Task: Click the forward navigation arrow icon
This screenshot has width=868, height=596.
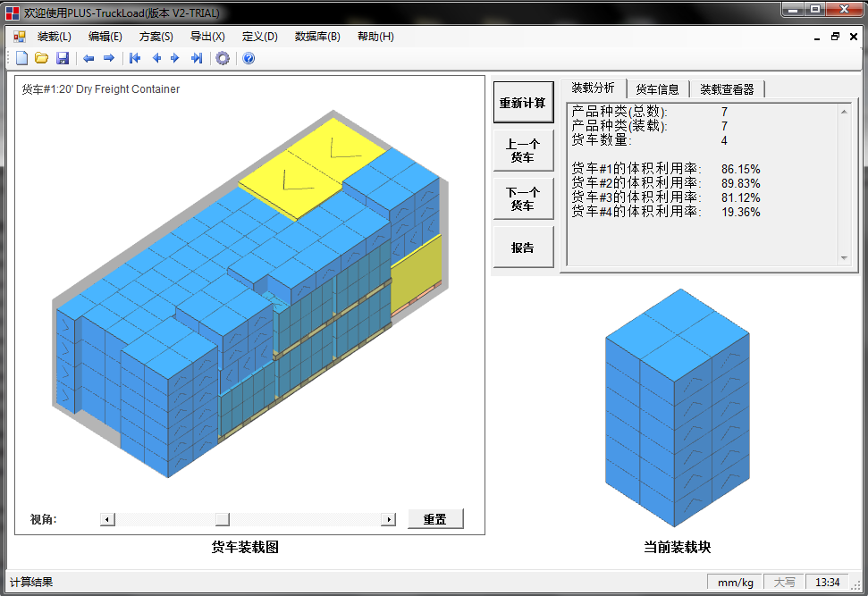Action: click(109, 57)
